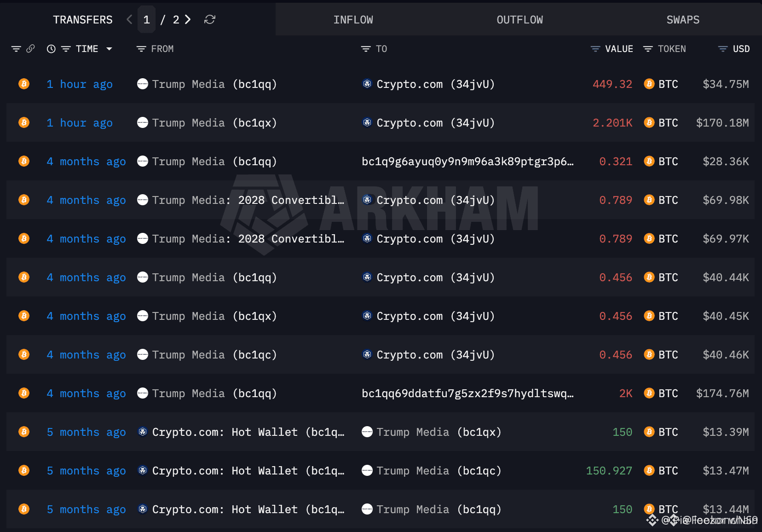Click value 150.927 BTC cell
762x532 pixels.
point(609,471)
